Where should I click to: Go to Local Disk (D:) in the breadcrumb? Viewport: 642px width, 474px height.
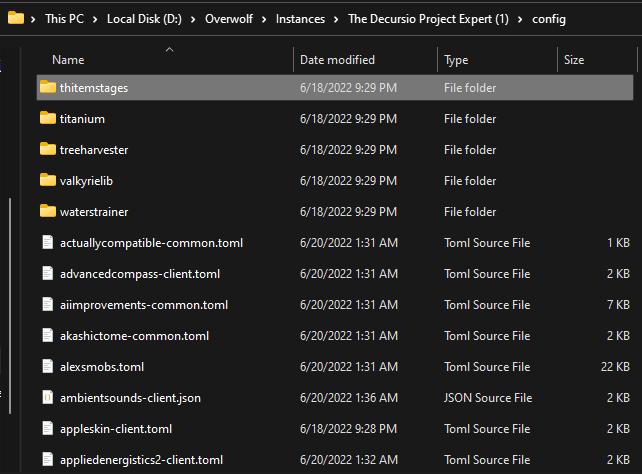click(x=144, y=19)
